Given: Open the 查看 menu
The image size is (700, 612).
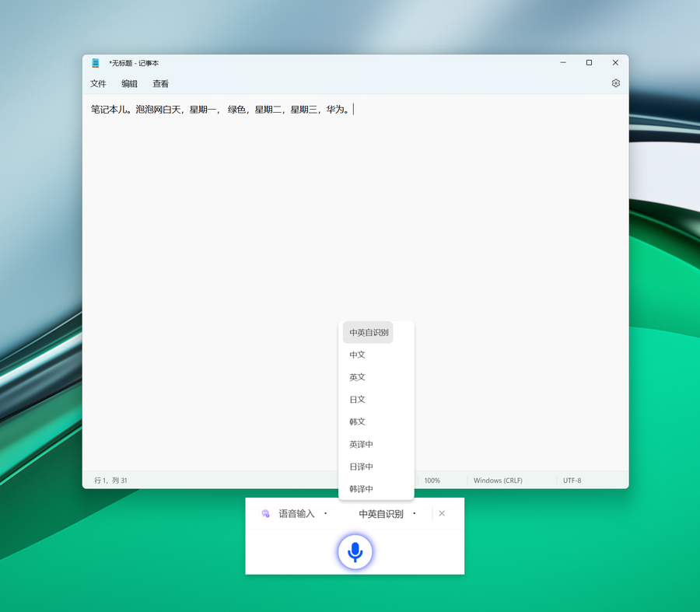Looking at the screenshot, I should click(x=160, y=83).
